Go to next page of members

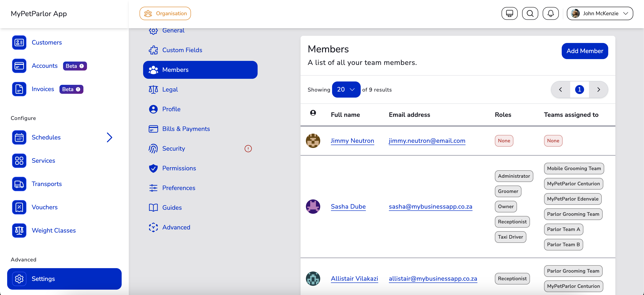click(x=598, y=90)
